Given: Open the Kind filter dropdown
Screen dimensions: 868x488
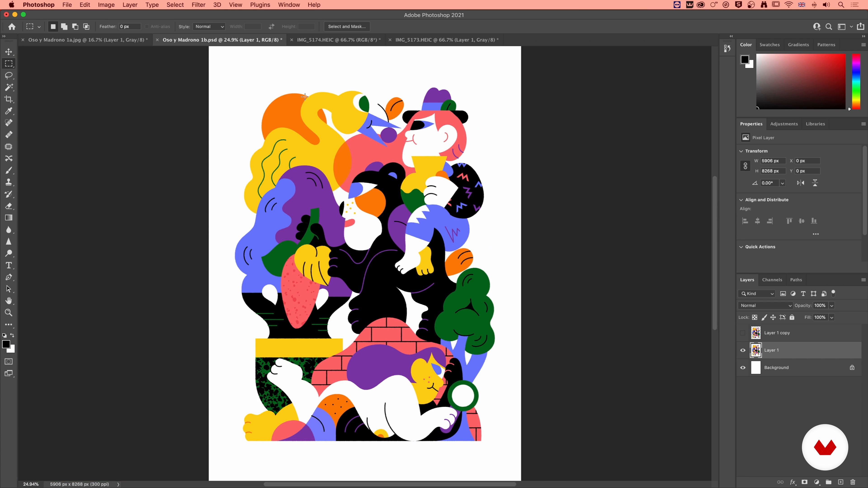Looking at the screenshot, I should (757, 294).
